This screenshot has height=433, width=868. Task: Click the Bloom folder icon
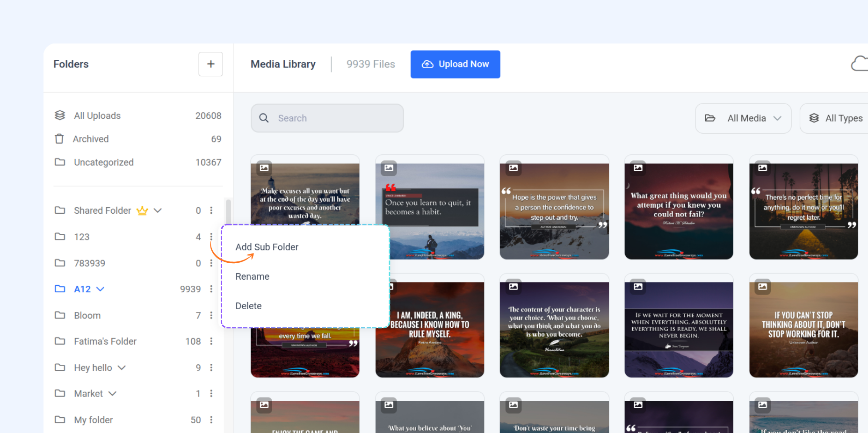click(x=60, y=315)
